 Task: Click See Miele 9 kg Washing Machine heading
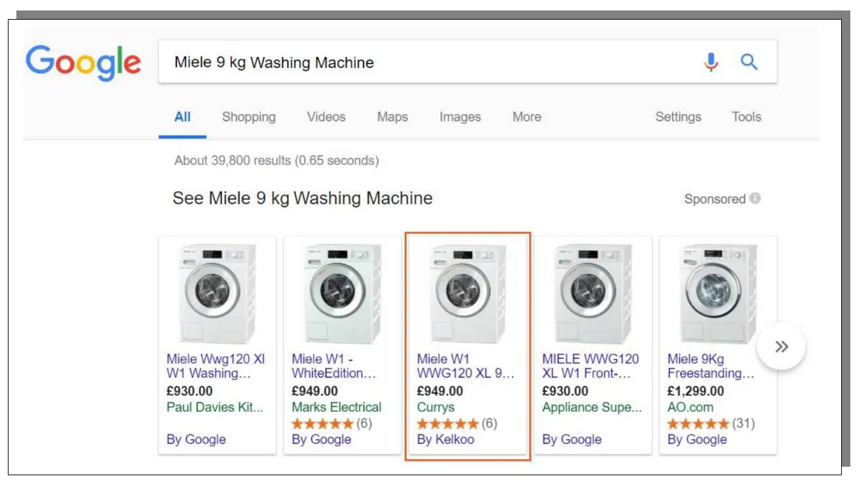[x=303, y=198]
